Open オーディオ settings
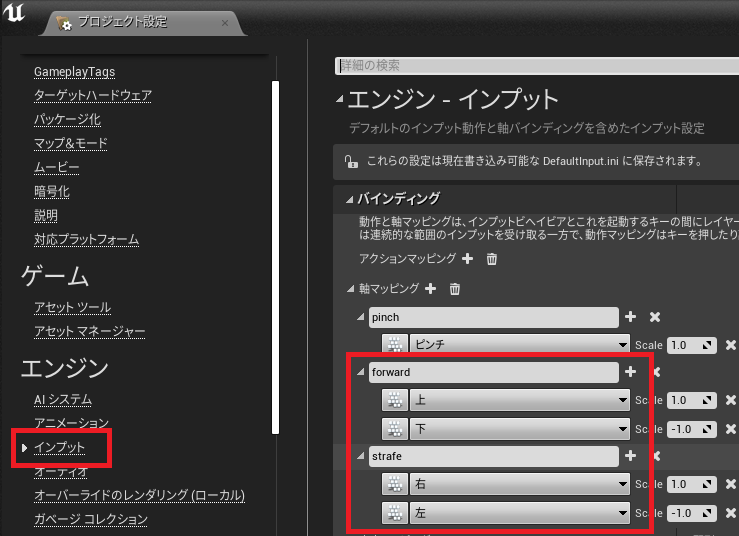739x536 pixels. [61, 471]
